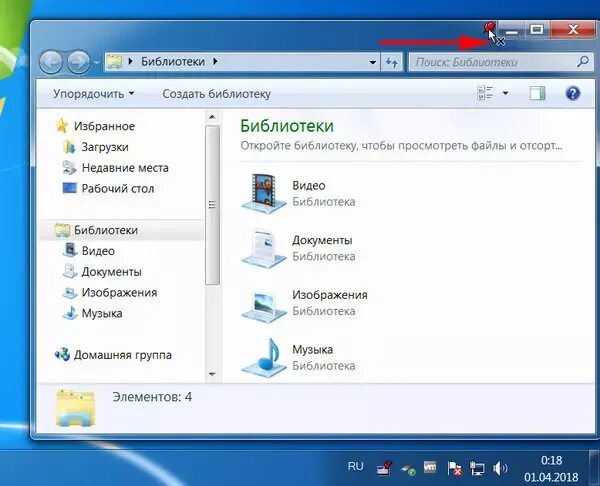Click Библиотеки breadcrumb in address bar

tap(173, 62)
